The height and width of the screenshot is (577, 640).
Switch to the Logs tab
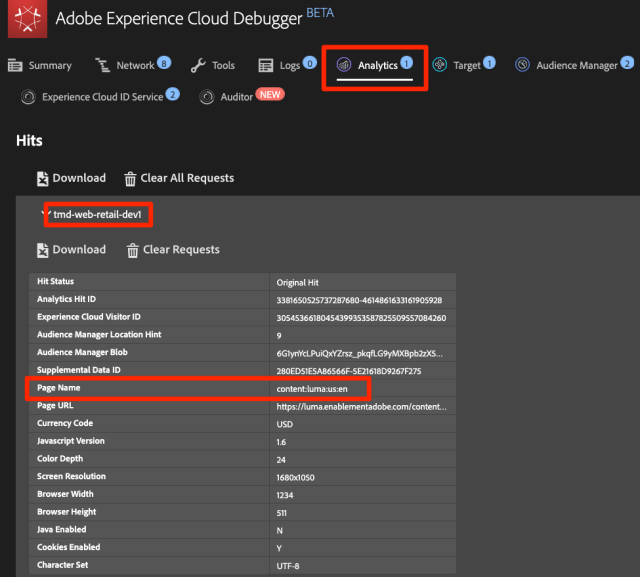287,65
